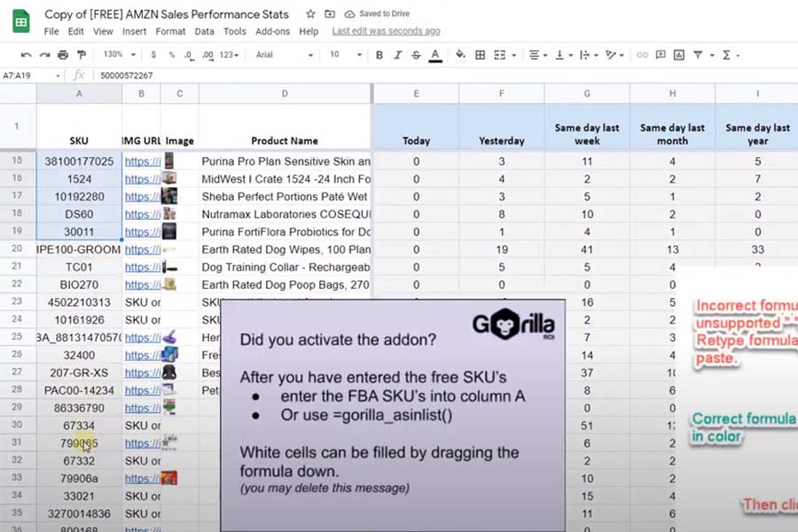Activate the paint format tool
The image size is (798, 532).
[82, 55]
